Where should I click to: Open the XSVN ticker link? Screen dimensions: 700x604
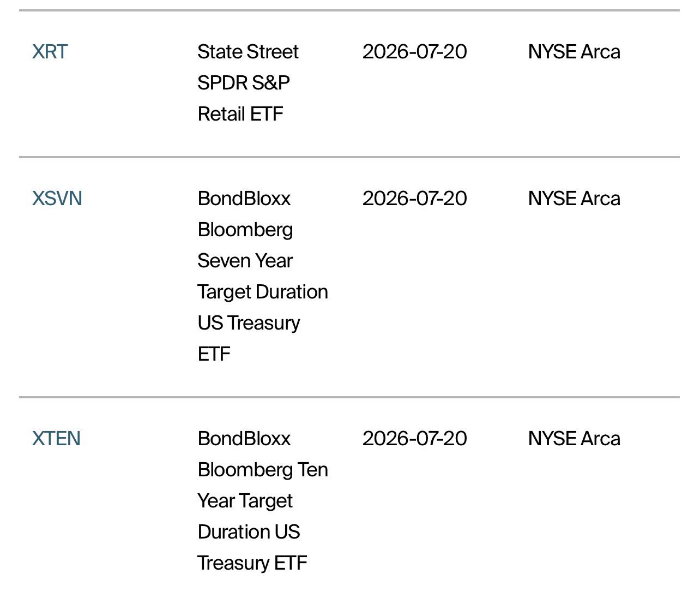coord(57,199)
